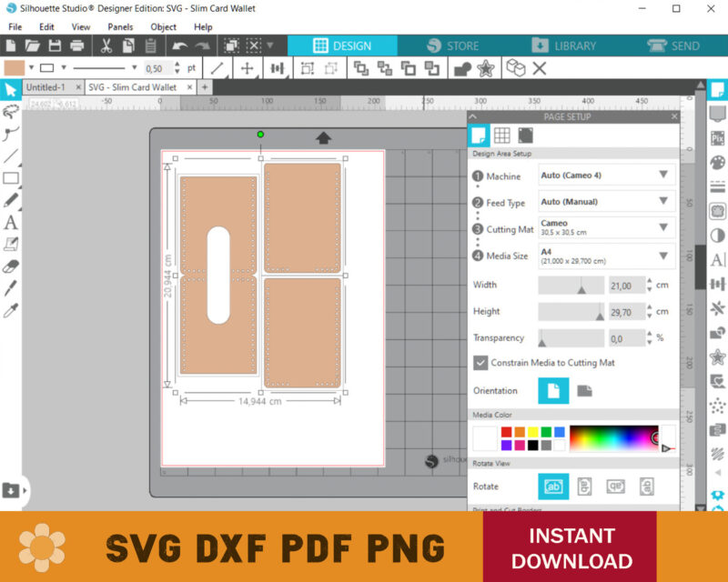This screenshot has width=728, height=582.
Task: Pick the Eraser tool
Action: (11, 266)
